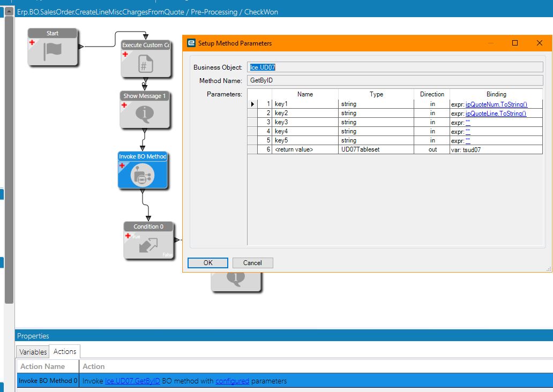Open Ice.UD07.GetByID link in Actions
Viewport: 553px width, 392px height.
click(132, 381)
